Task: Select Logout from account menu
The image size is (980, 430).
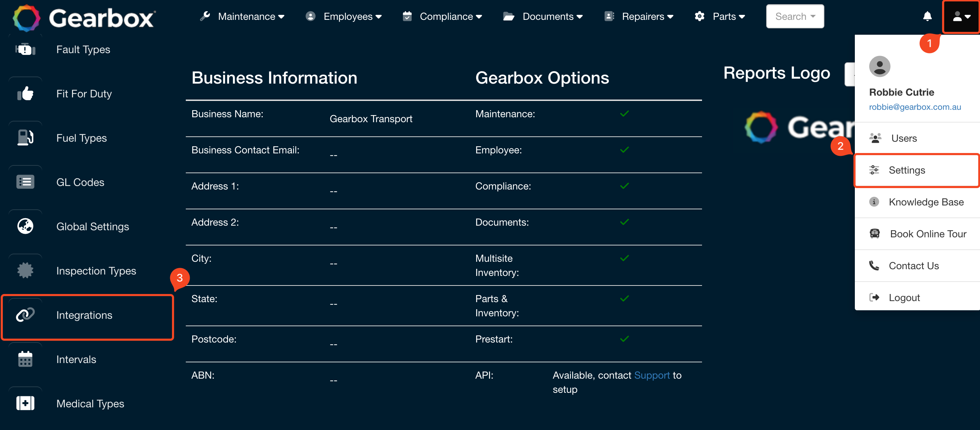Action: 917,297
